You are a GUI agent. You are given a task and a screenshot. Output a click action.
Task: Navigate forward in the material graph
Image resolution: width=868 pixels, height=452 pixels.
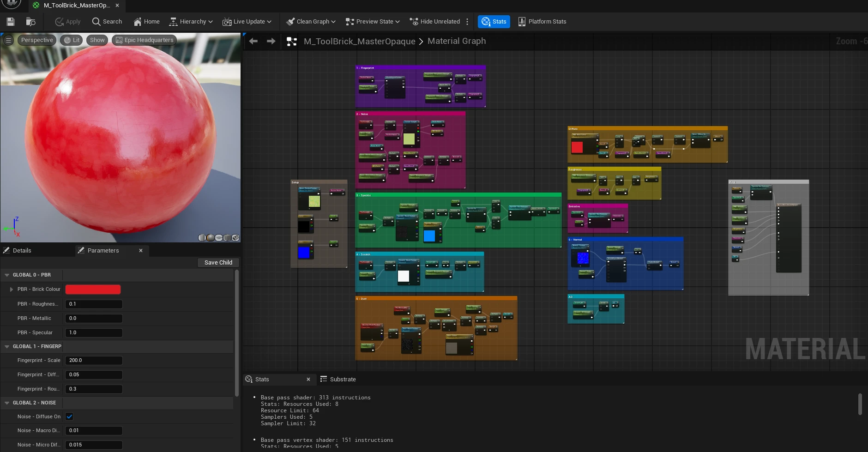tap(271, 41)
